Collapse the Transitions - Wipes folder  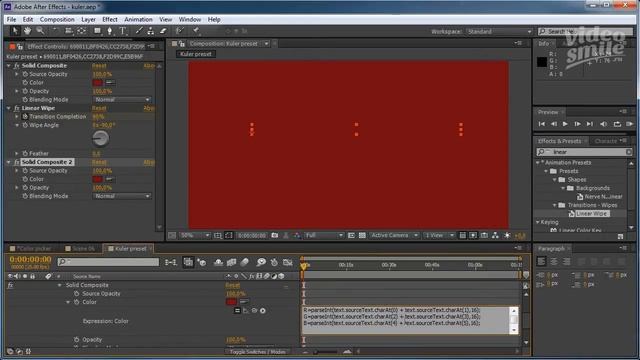click(555, 205)
